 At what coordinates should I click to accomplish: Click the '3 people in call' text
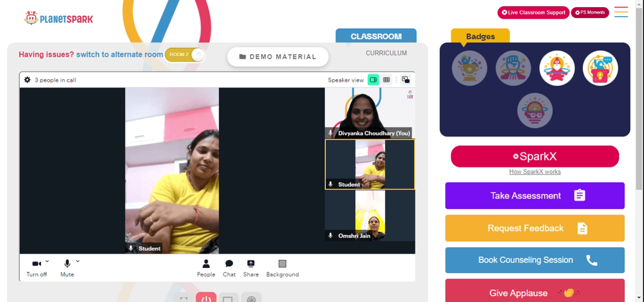point(55,80)
